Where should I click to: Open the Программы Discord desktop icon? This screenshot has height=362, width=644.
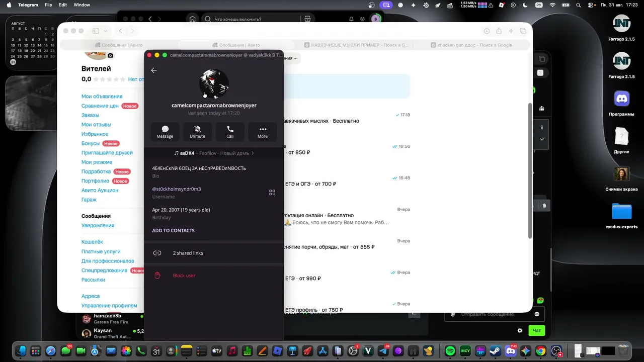(x=622, y=104)
